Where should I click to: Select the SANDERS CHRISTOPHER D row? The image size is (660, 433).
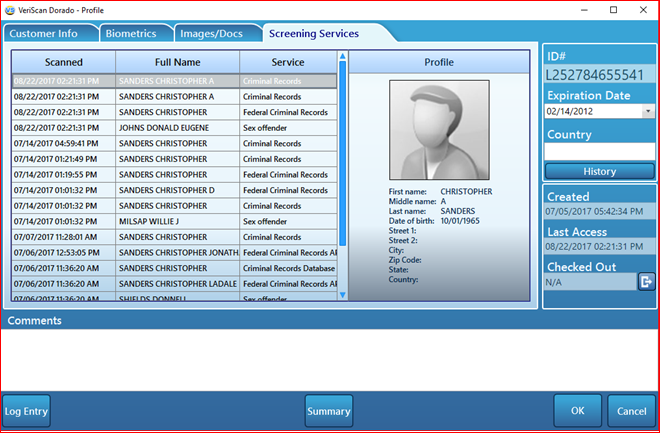tap(174, 190)
